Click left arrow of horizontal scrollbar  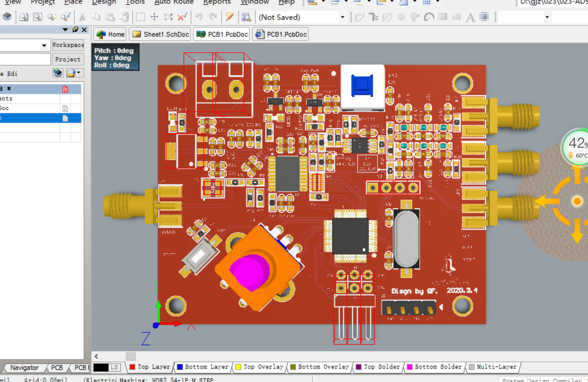click(x=96, y=356)
